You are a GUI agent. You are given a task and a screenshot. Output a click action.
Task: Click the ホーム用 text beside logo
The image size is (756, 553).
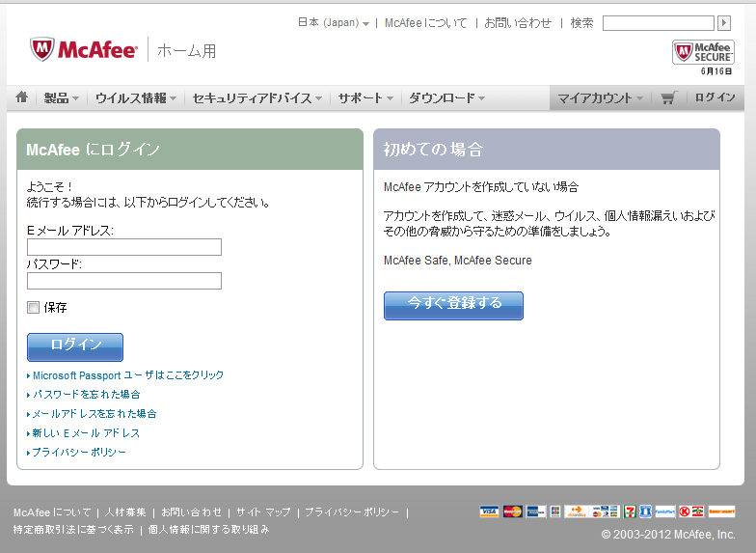coord(187,50)
